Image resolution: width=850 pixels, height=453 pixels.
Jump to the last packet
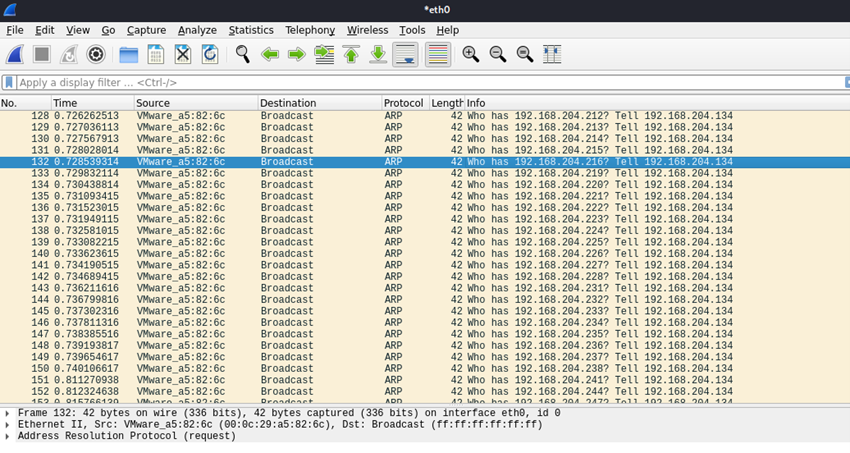pos(378,54)
